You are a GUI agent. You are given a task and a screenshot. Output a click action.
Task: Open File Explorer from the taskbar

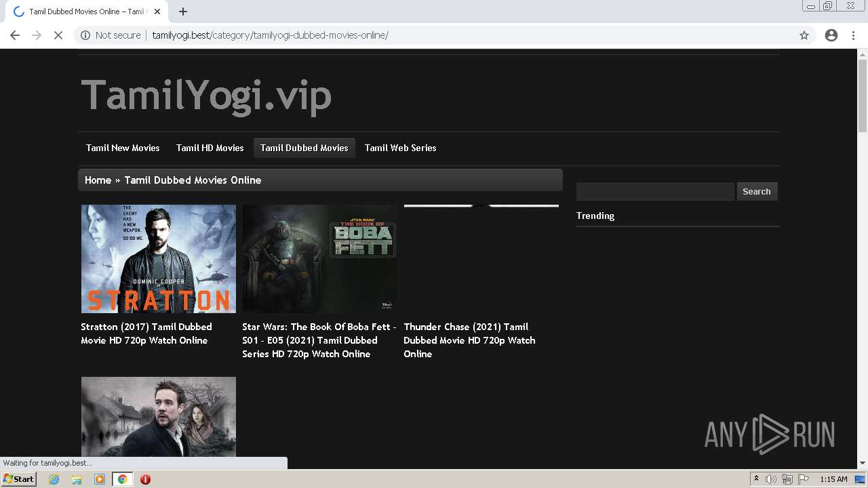pyautogui.click(x=77, y=479)
